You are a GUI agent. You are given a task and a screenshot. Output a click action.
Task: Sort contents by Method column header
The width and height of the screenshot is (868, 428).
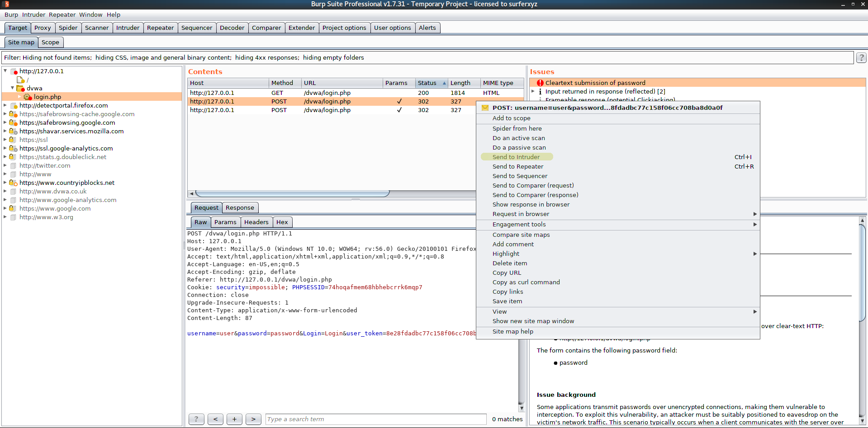click(x=285, y=83)
